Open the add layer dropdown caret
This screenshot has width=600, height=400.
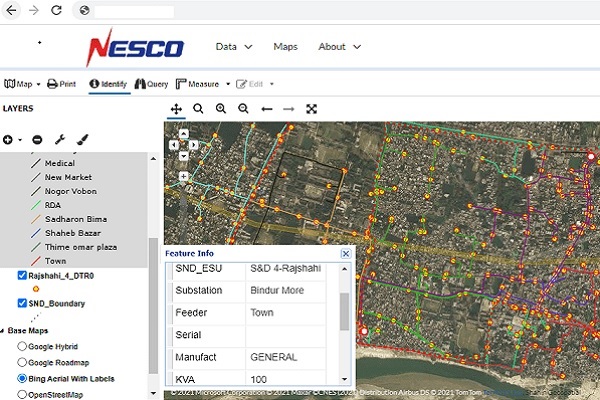click(20, 140)
